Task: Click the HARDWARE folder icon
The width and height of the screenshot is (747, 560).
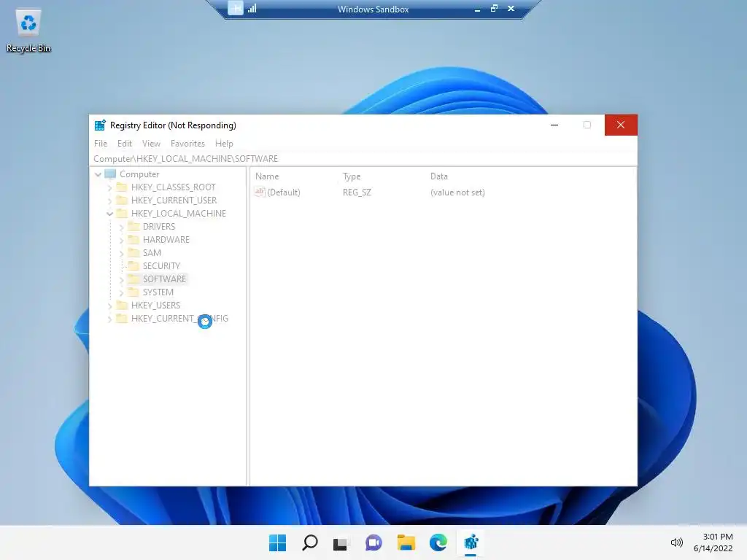Action: (134, 239)
